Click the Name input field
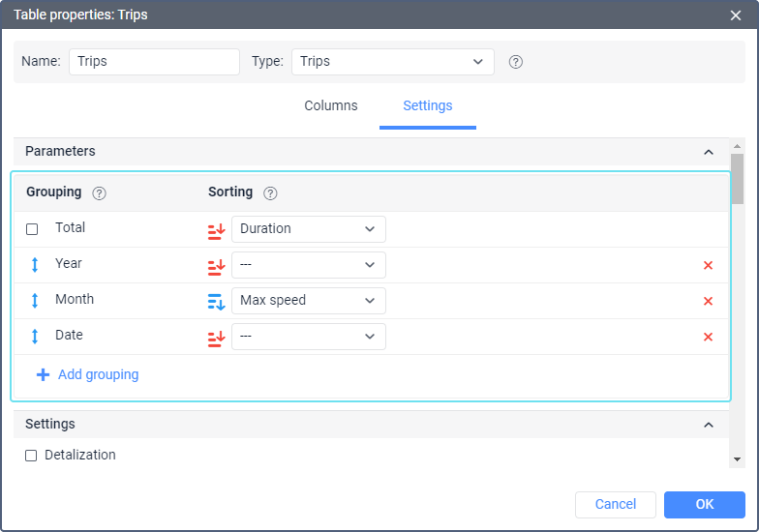This screenshot has height=532, width=759. 154,62
